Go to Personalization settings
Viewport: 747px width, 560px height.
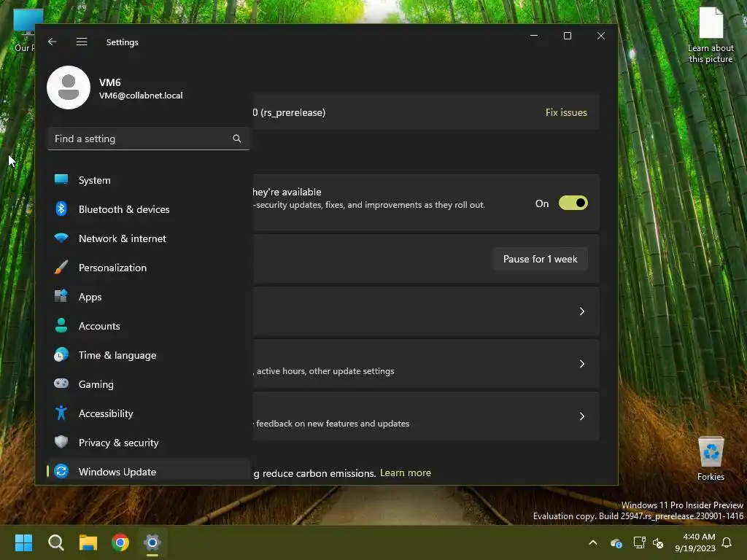[x=149, y=268]
